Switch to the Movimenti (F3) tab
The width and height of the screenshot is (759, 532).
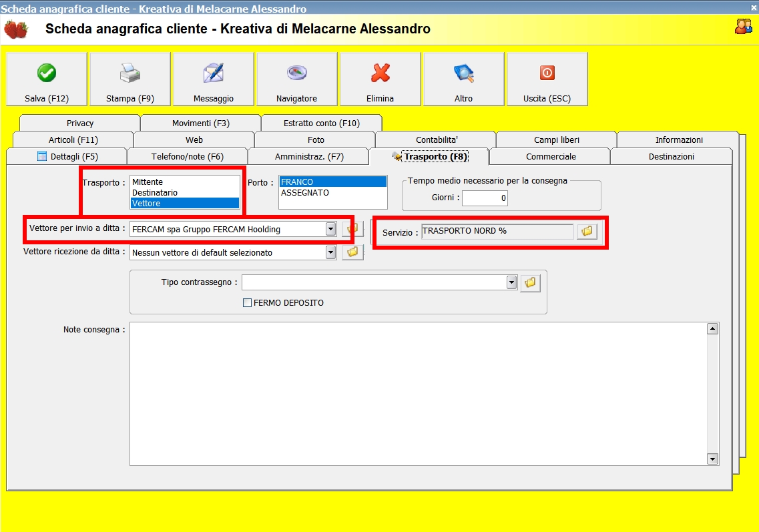(x=201, y=123)
